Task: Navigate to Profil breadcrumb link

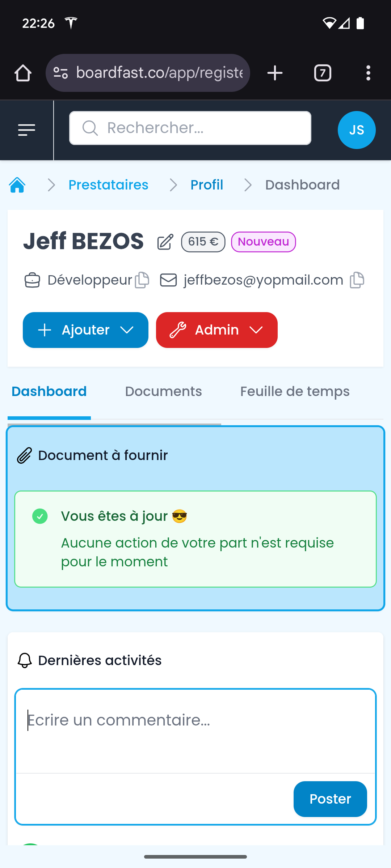Action: click(207, 185)
